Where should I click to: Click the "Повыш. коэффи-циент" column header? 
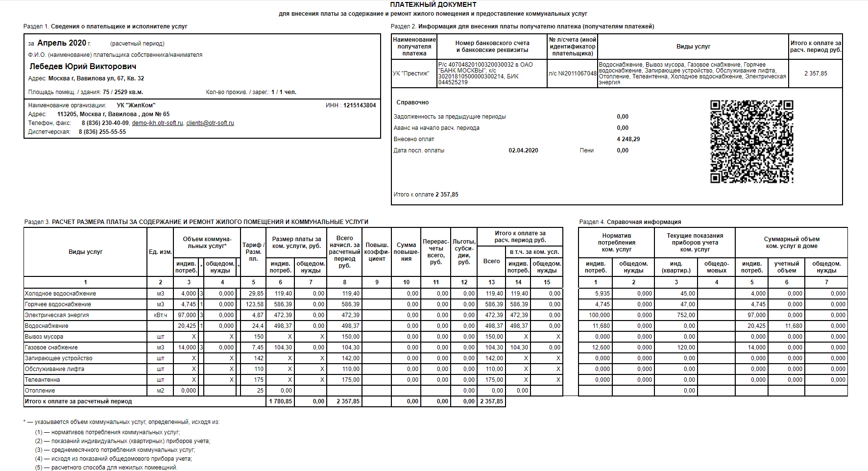(x=377, y=252)
